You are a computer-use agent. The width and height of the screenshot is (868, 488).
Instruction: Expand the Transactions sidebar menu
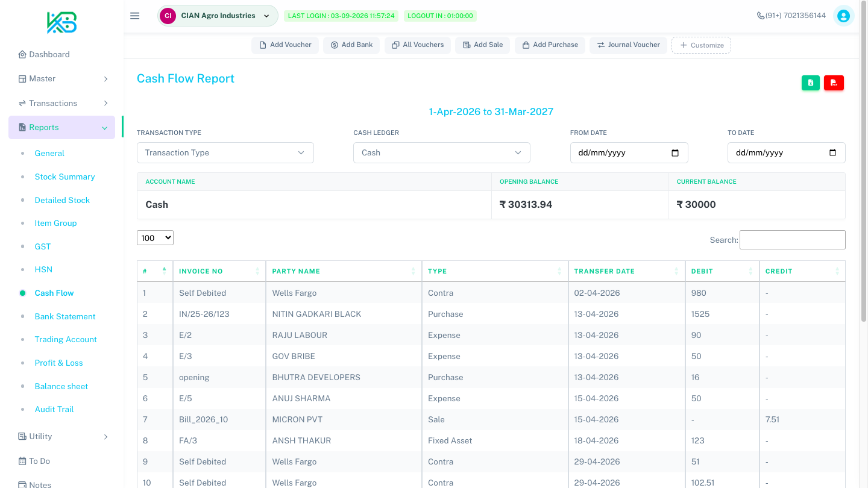(62, 103)
